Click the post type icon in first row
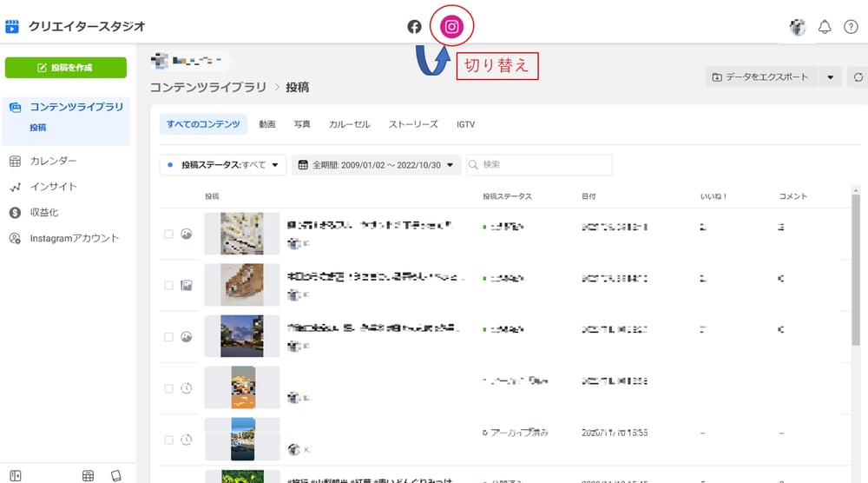The width and height of the screenshot is (868, 483). (187, 234)
